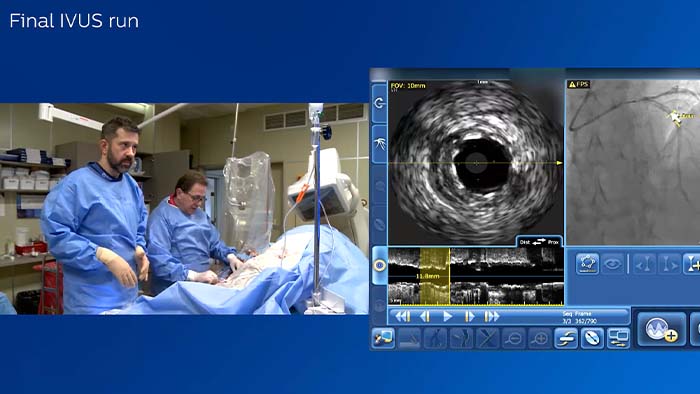Play the IVUS pullback sequence

[447, 316]
